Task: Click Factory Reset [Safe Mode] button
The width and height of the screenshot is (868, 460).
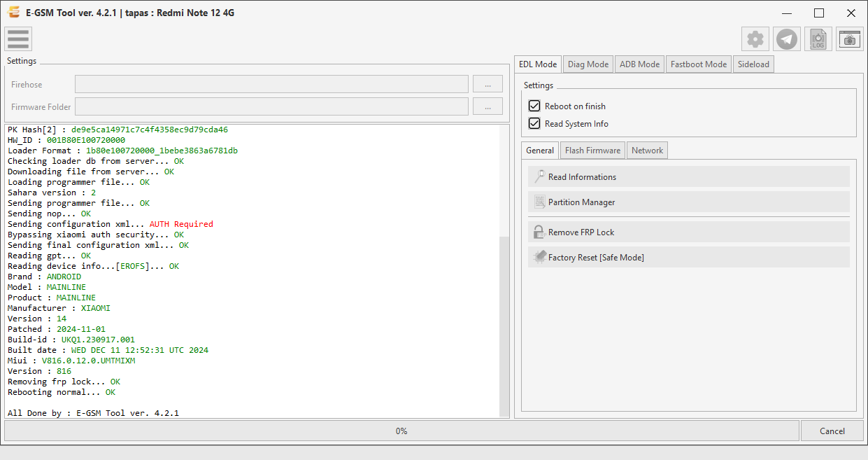Action: click(x=689, y=257)
